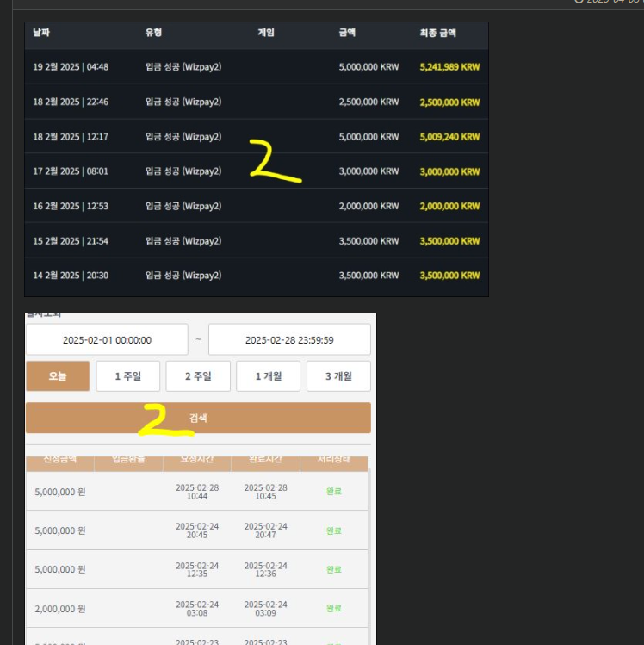The height and width of the screenshot is (645, 644).
Task: Click completion time 2025-02-28 10:45
Action: 266,492
